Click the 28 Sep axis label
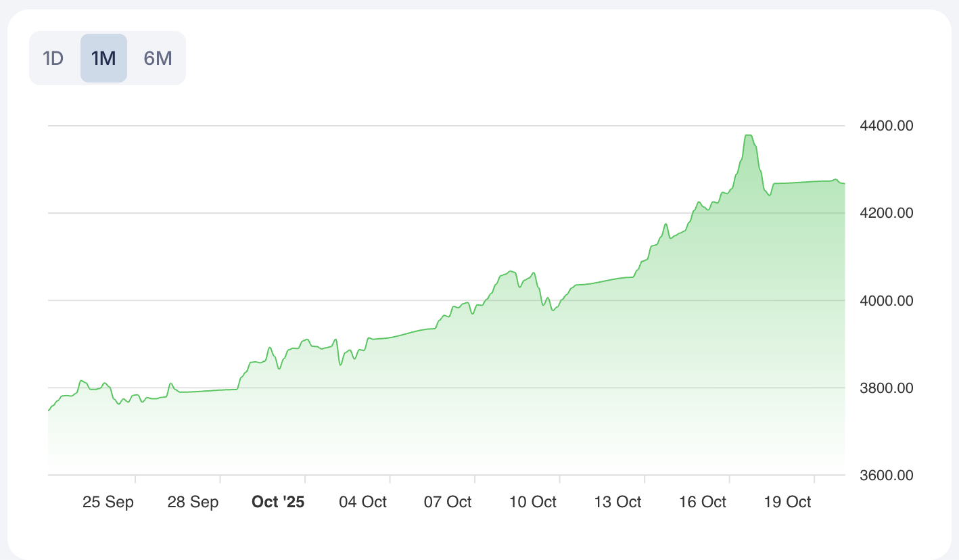 coord(193,502)
